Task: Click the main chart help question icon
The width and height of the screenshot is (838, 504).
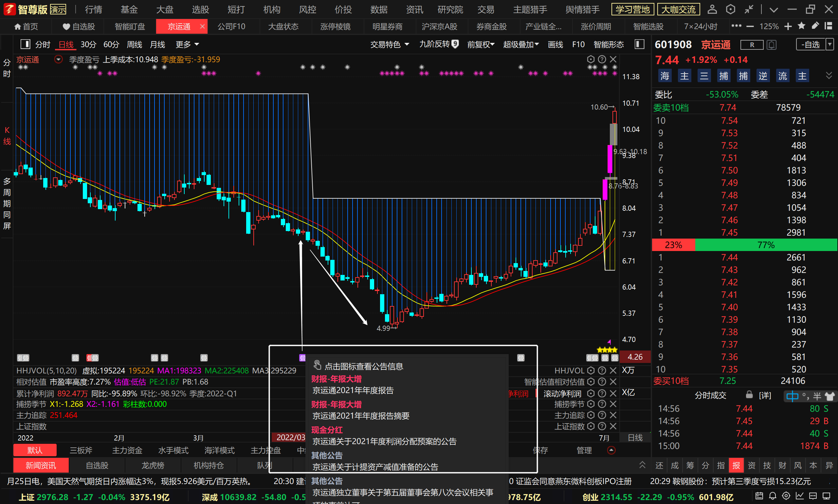Action: pyautogui.click(x=602, y=60)
